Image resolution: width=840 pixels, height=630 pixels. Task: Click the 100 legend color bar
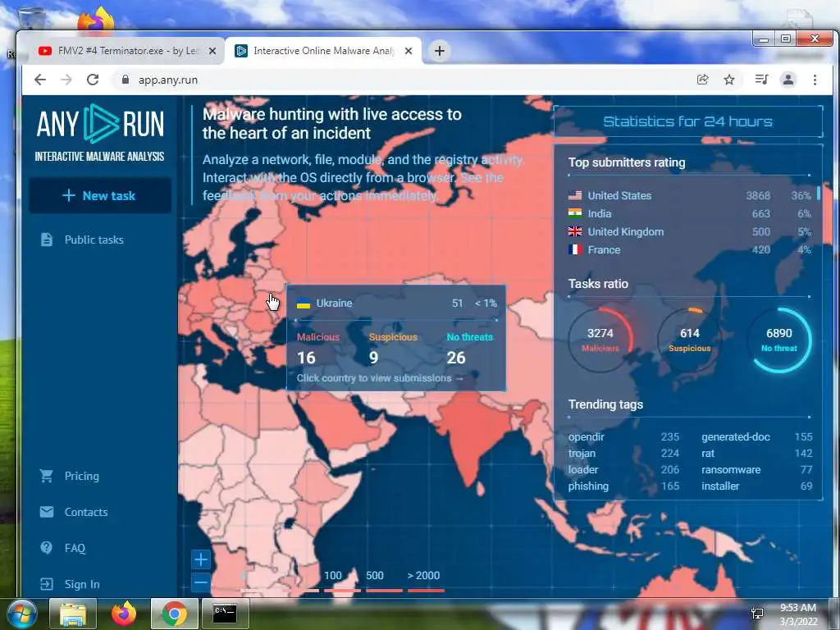(342, 591)
